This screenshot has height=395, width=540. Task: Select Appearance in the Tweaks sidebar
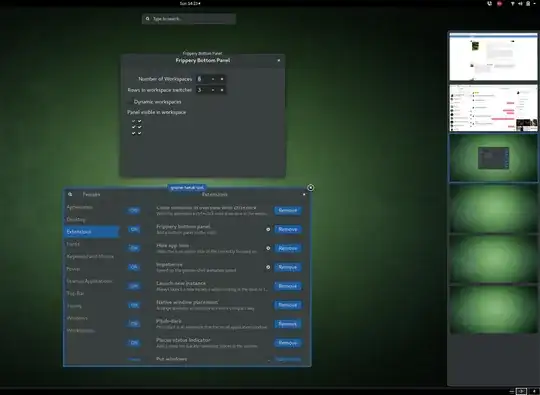click(92, 207)
